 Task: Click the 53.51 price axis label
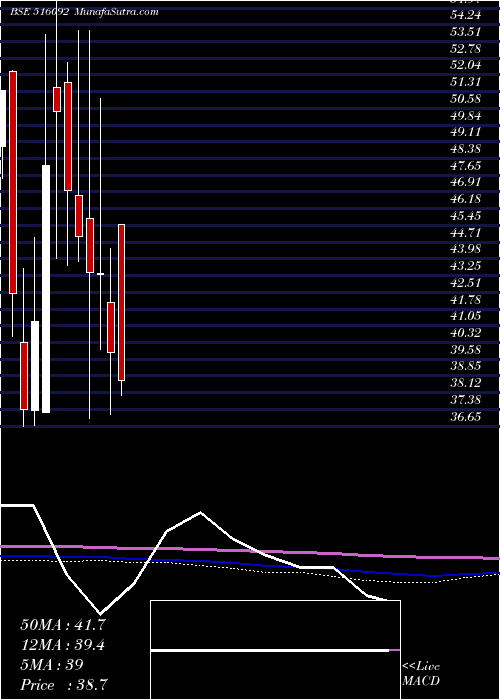tap(466, 32)
